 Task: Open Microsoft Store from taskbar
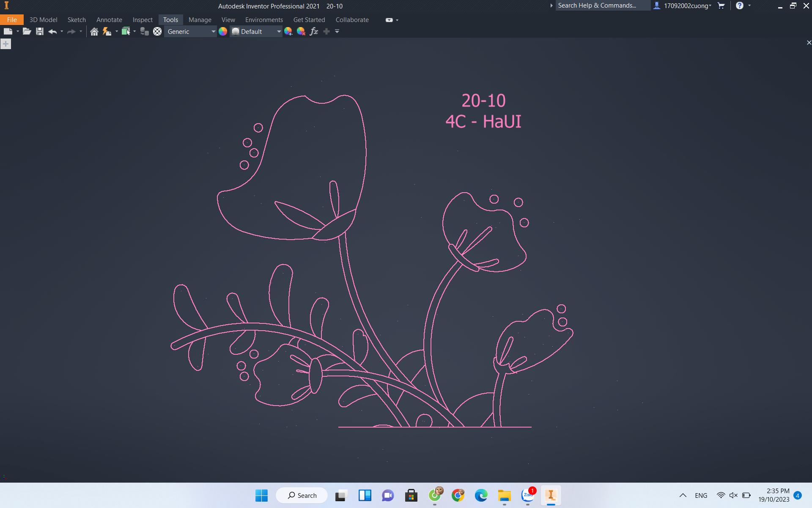point(411,495)
